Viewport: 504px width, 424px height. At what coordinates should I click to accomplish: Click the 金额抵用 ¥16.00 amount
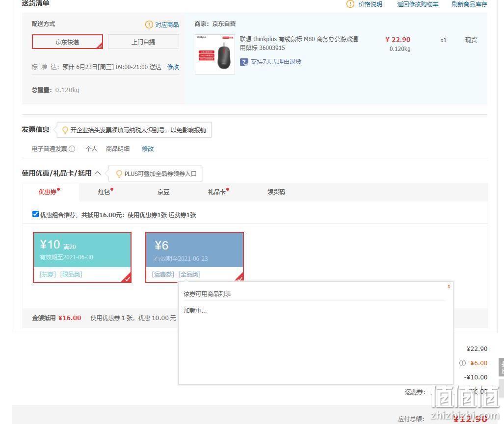[x=69, y=318]
